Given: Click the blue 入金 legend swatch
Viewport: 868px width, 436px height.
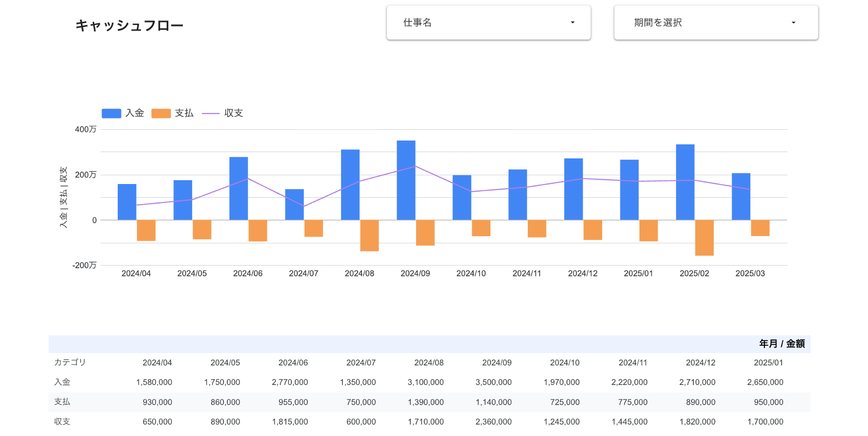Looking at the screenshot, I should click(x=111, y=113).
